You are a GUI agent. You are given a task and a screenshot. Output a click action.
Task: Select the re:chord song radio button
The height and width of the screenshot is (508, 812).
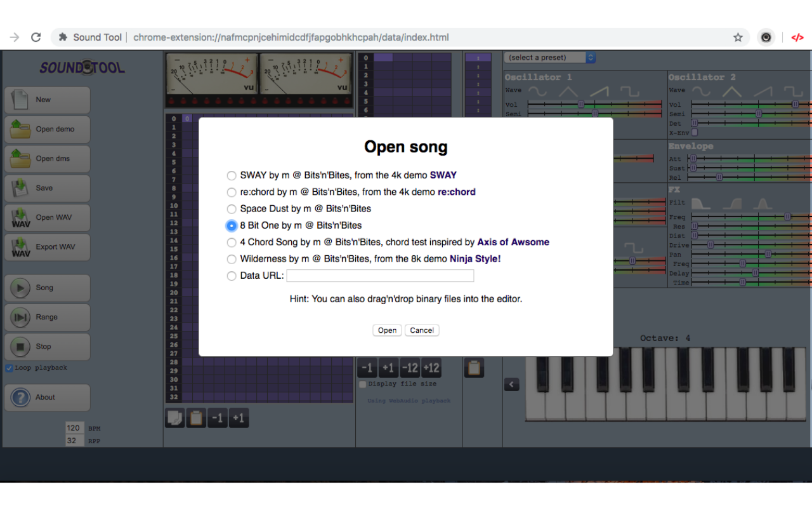click(x=232, y=192)
